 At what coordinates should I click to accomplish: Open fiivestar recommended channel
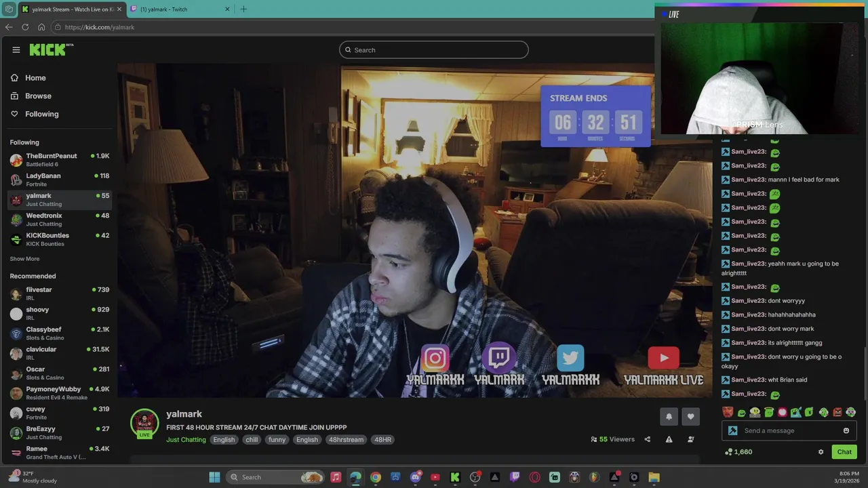pos(60,293)
